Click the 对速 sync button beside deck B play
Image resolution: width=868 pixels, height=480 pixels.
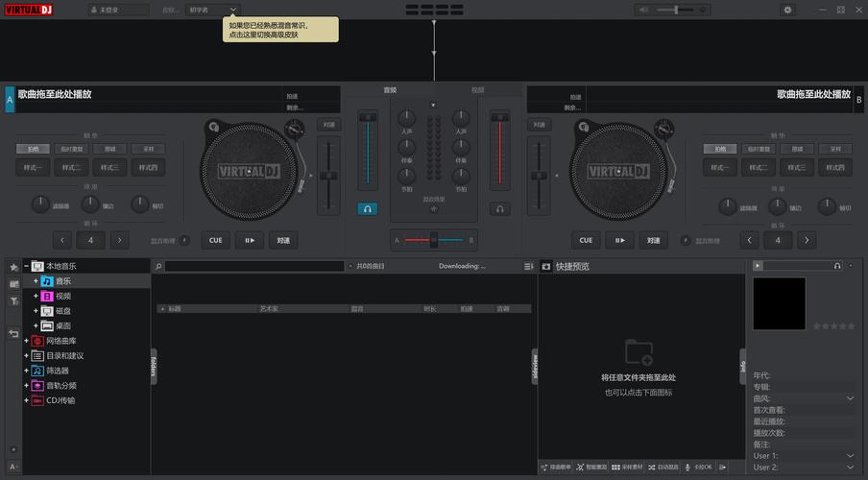(654, 240)
